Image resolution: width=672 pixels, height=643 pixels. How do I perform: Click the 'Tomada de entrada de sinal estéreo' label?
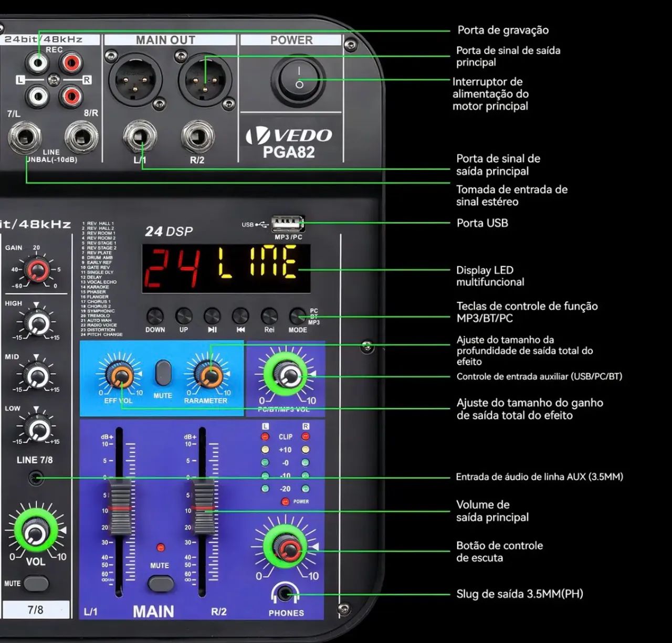click(512, 195)
